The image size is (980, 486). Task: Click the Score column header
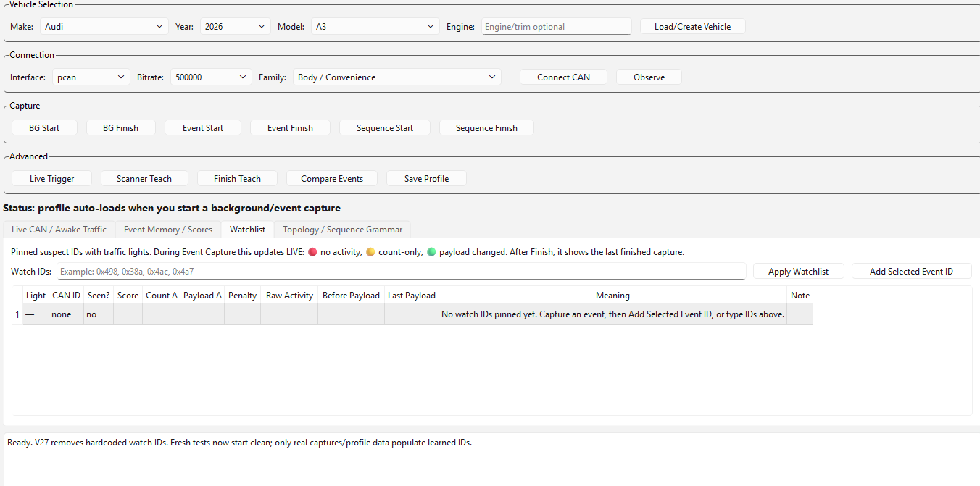pyautogui.click(x=128, y=296)
